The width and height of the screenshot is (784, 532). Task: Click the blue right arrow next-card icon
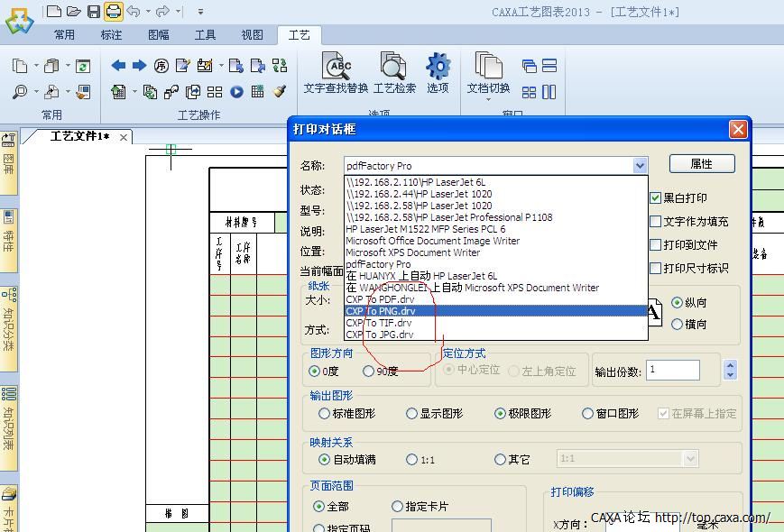[x=139, y=66]
